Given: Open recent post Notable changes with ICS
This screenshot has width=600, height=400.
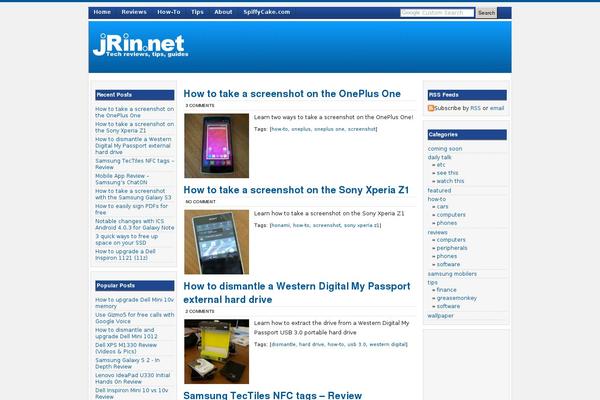Looking at the screenshot, I should pos(134,224).
